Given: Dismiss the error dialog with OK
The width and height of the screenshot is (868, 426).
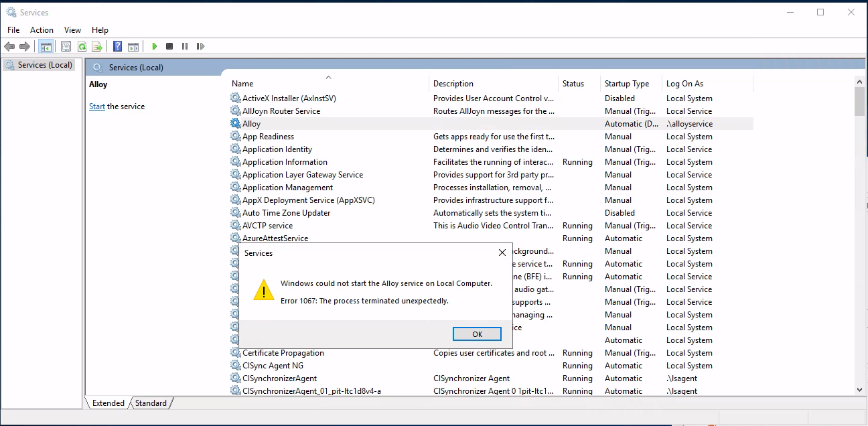Looking at the screenshot, I should click(x=477, y=334).
